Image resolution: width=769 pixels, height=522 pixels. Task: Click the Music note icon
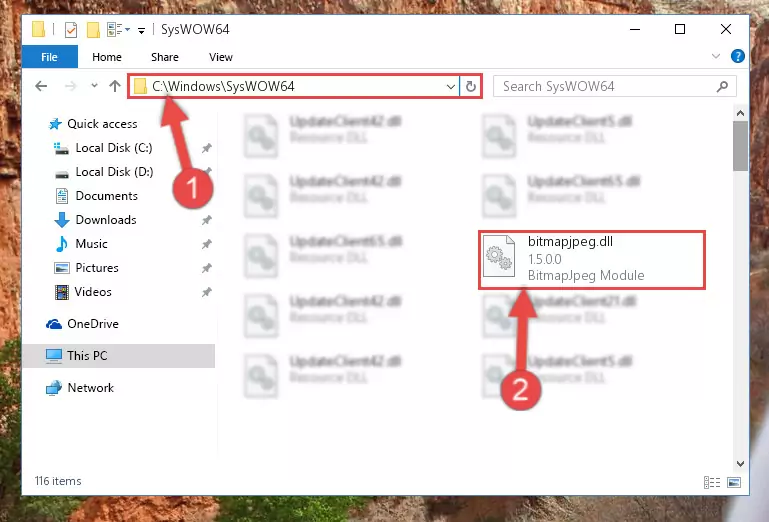click(62, 244)
